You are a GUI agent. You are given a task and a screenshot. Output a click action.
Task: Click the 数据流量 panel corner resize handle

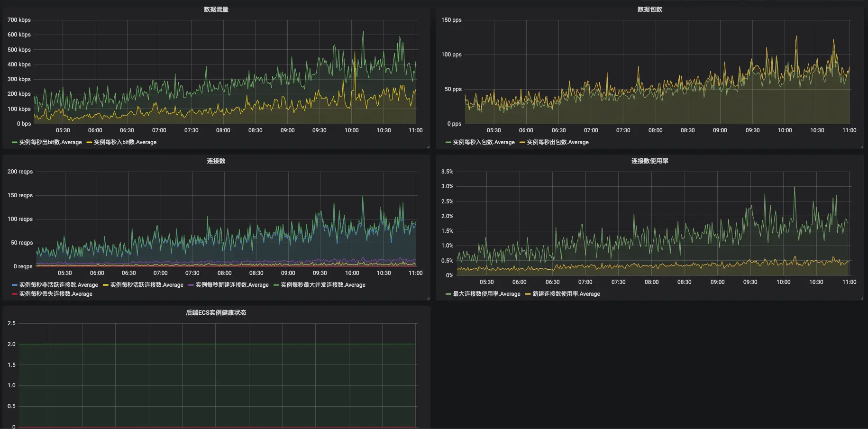428,146
